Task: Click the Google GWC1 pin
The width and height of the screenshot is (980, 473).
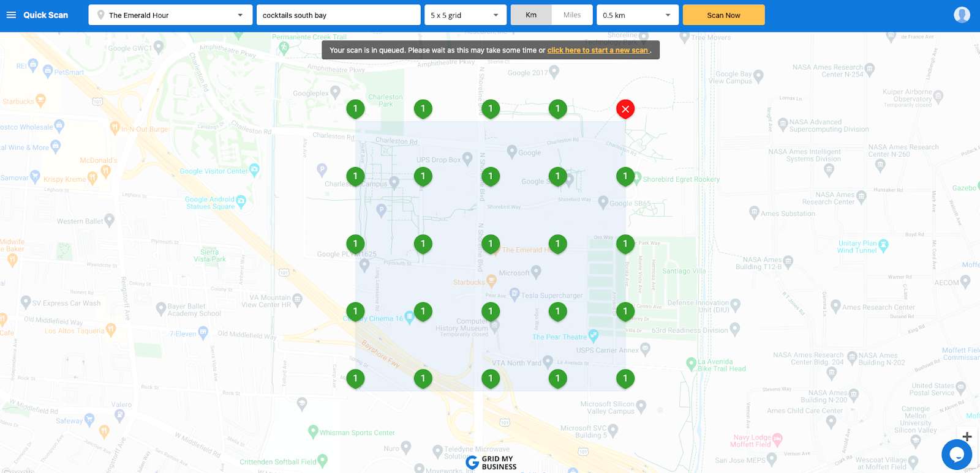Action: tap(159, 47)
